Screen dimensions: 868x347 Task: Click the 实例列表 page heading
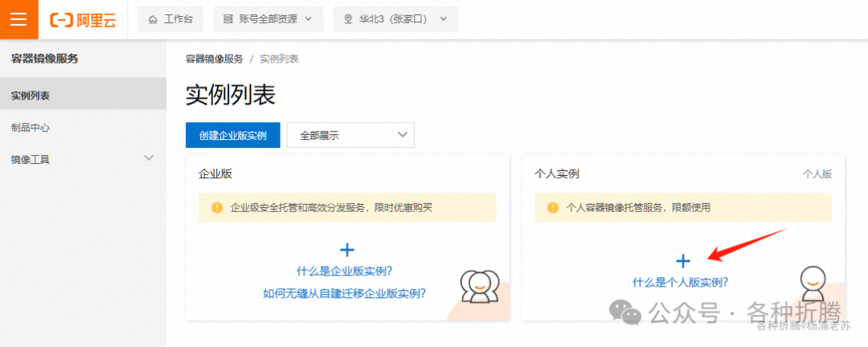pos(231,96)
